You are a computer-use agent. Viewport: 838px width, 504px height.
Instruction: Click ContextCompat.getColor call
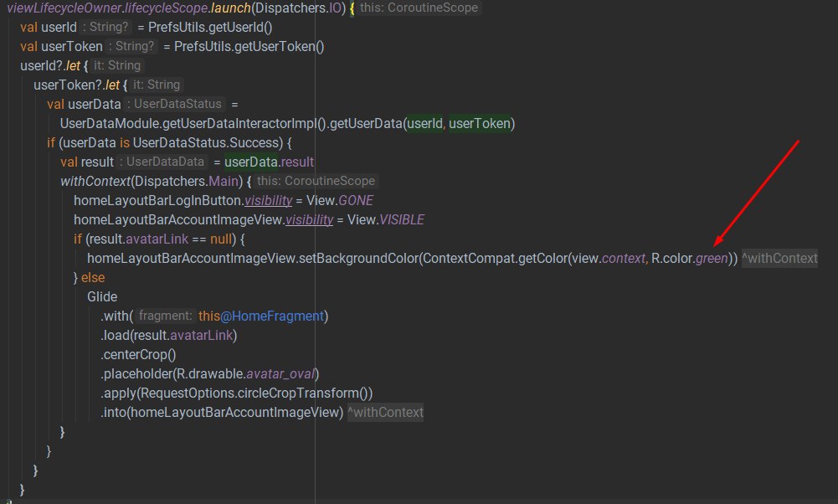[x=495, y=258]
